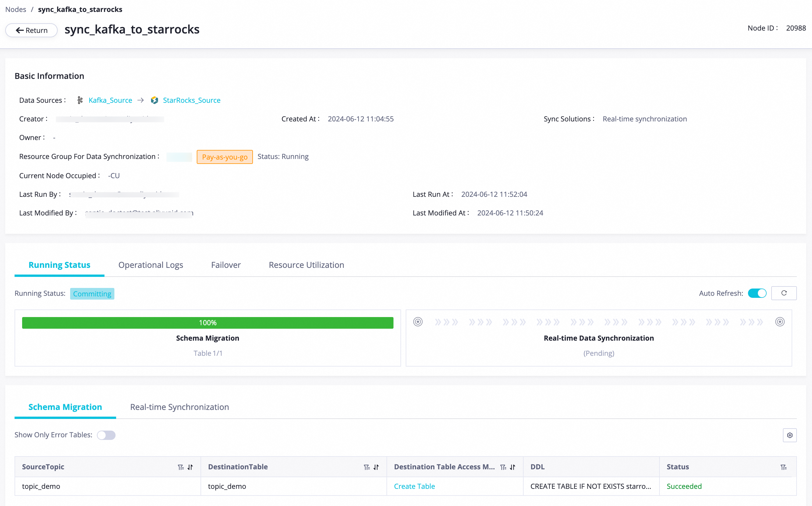Click the Last Modified At value 2024-06-12 11:50:24
Screen dimensions: 812x506
(510, 213)
